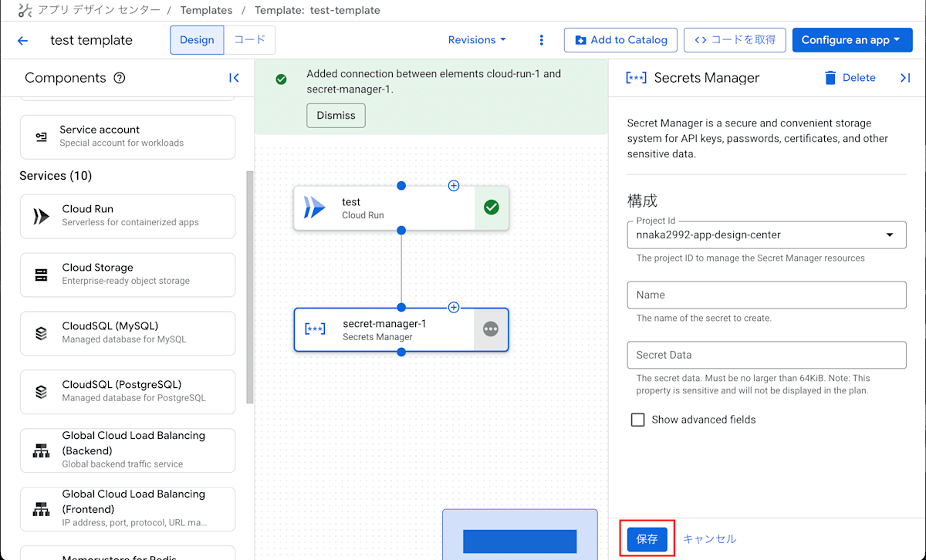Screen dimensions: 926x560
Task: Click the Delete button label
Action: (x=859, y=78)
